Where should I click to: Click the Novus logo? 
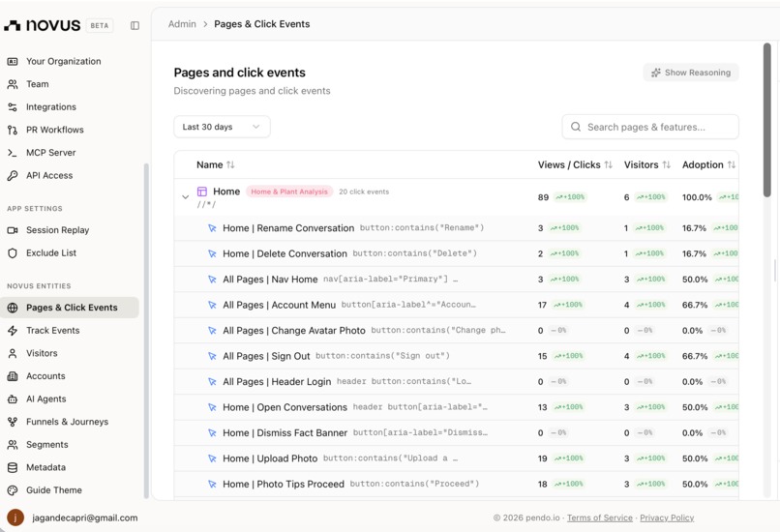[42, 25]
